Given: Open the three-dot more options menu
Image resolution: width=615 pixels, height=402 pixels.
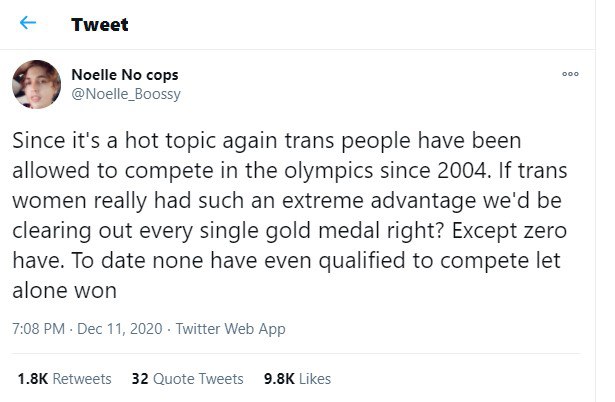Looking at the screenshot, I should (570, 75).
